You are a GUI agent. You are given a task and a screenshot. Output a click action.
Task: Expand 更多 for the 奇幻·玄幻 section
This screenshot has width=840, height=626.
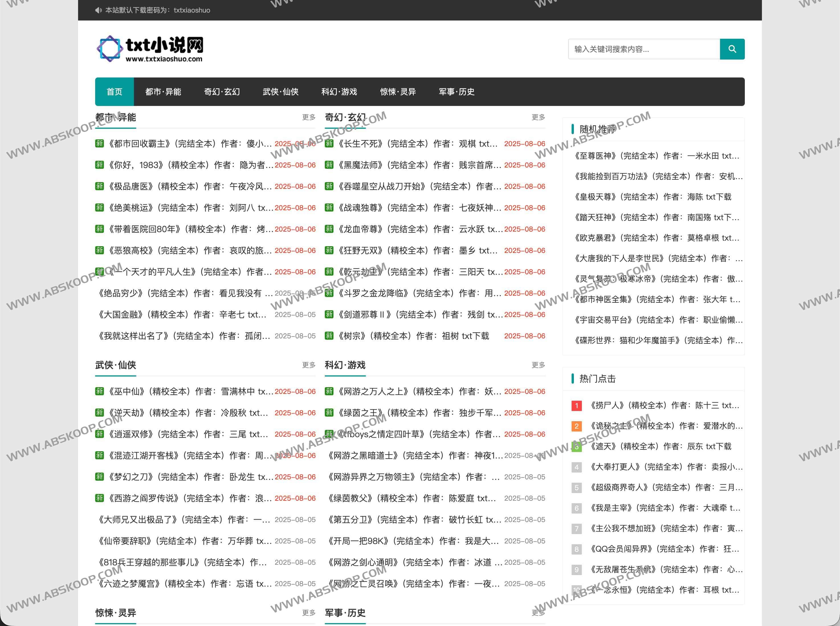[538, 117]
